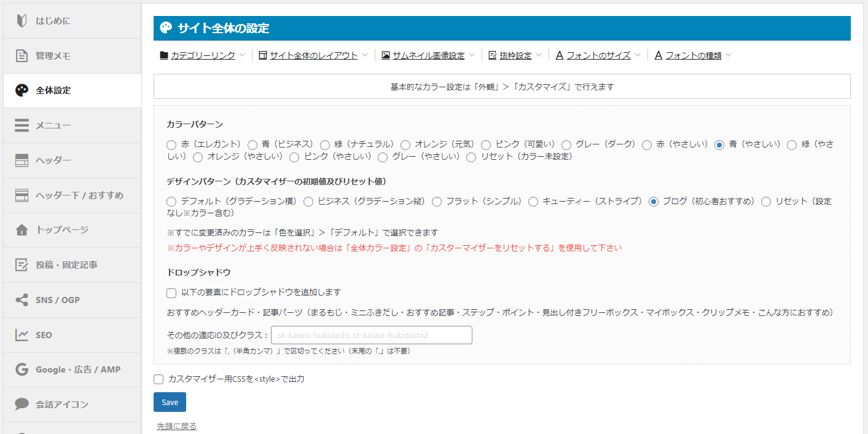Screen dimensions: 868x434
Task: Click the icon beside ヘッダー下 / おすすめ
Action: [x=22, y=195]
